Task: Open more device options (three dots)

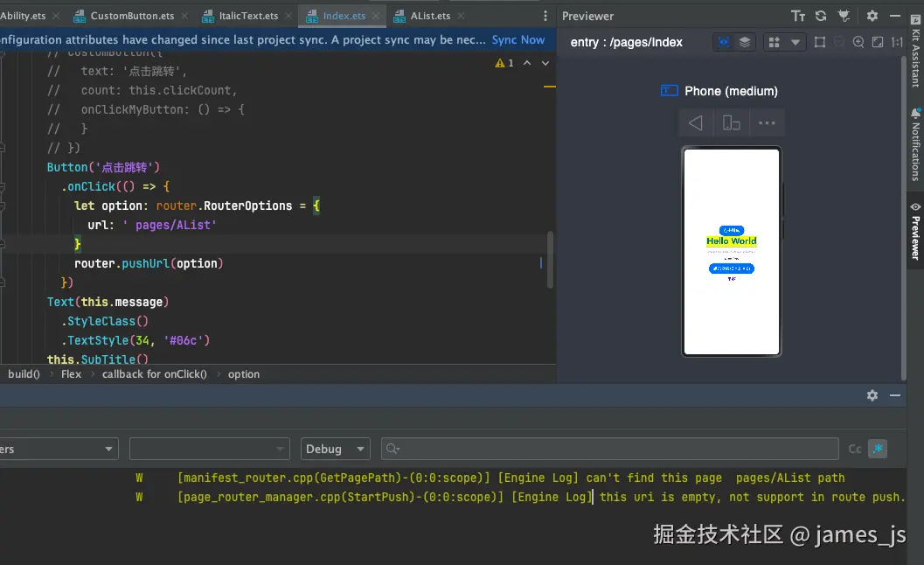Action: [767, 122]
